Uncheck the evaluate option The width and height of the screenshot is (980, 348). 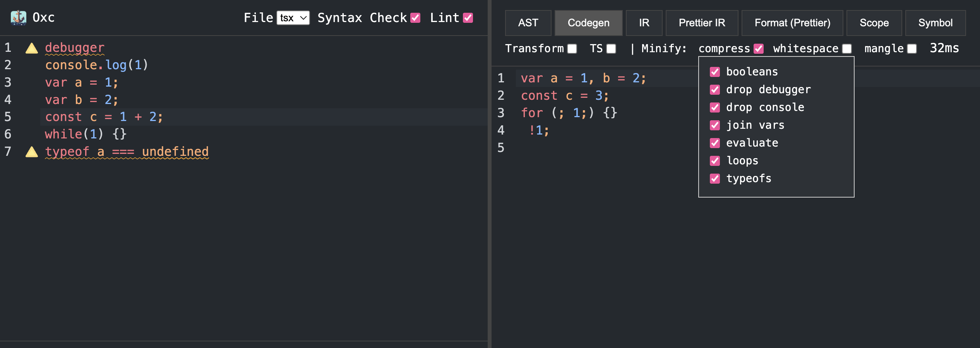(x=715, y=143)
